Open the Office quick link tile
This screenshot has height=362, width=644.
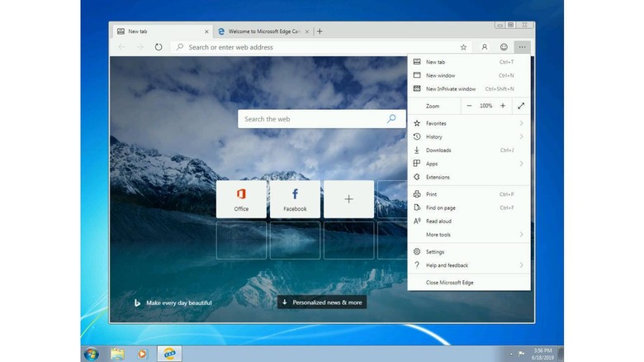[241, 199]
